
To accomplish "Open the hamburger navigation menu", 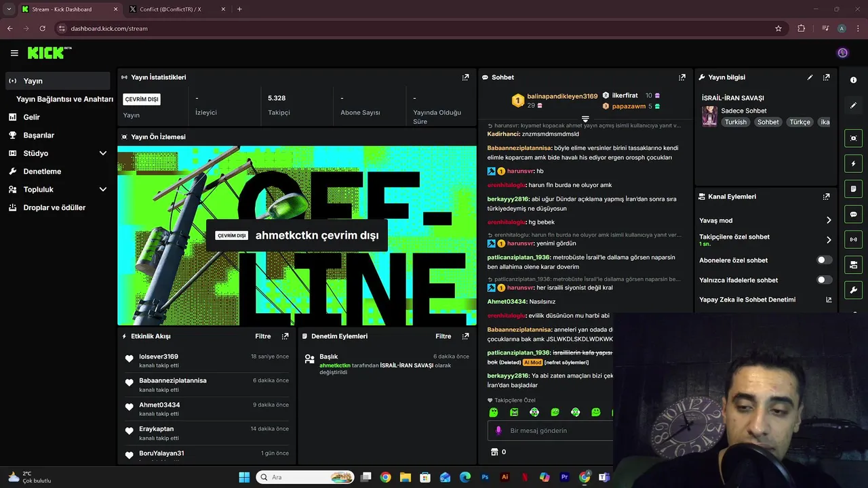I will click(14, 53).
